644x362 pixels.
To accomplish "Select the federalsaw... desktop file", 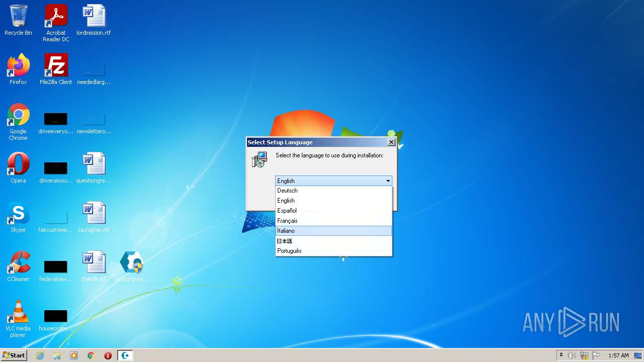I will (56, 269).
